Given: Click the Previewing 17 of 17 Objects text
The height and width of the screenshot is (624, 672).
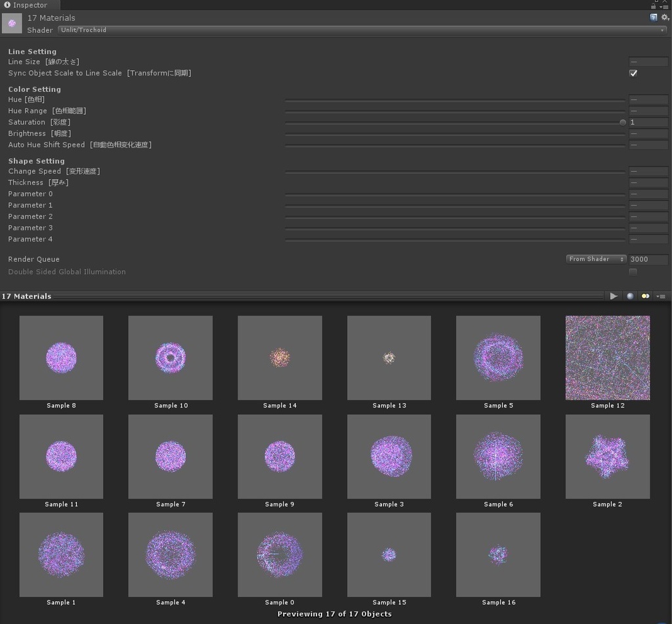Looking at the screenshot, I should pyautogui.click(x=334, y=614).
